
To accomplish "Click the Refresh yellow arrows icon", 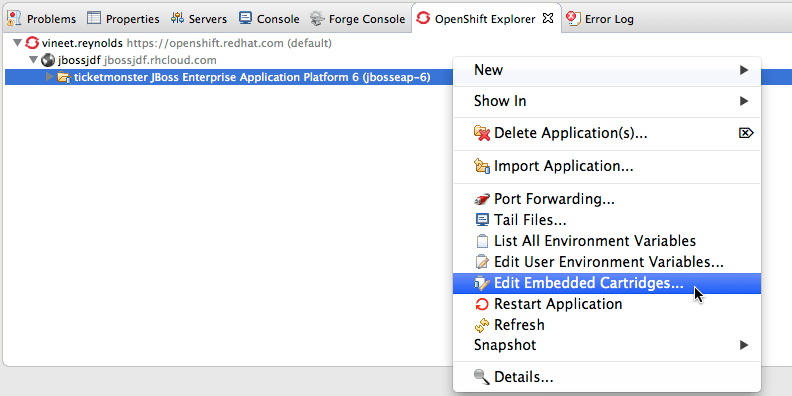I will 482,325.
